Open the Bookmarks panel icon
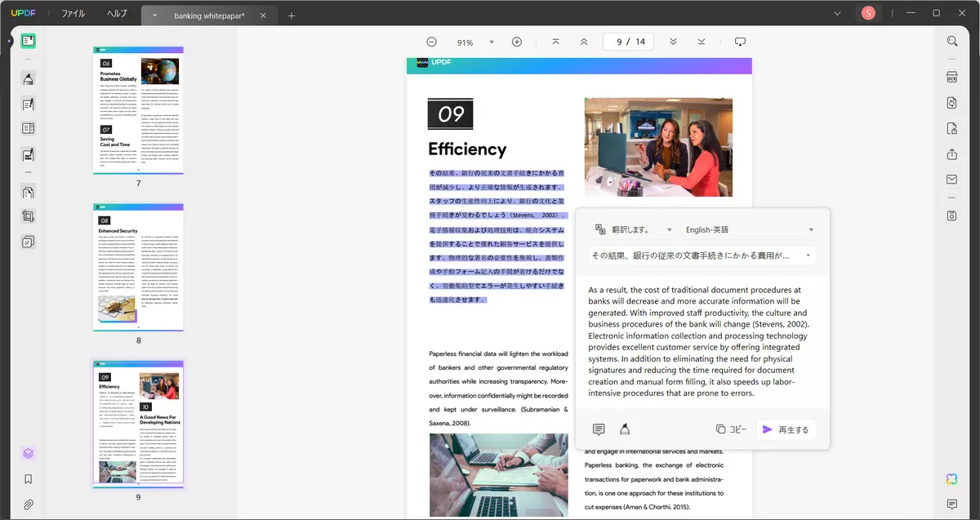 coord(29,479)
